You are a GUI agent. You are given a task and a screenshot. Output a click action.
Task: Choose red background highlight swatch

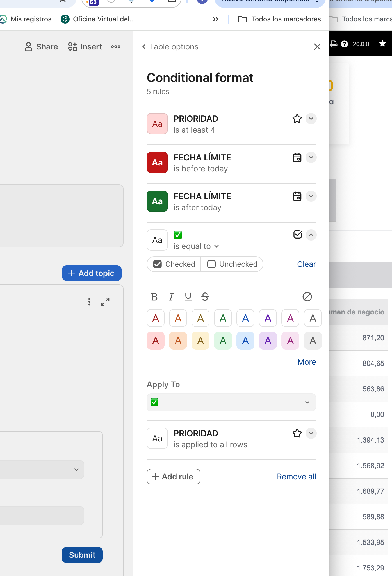[156, 341]
